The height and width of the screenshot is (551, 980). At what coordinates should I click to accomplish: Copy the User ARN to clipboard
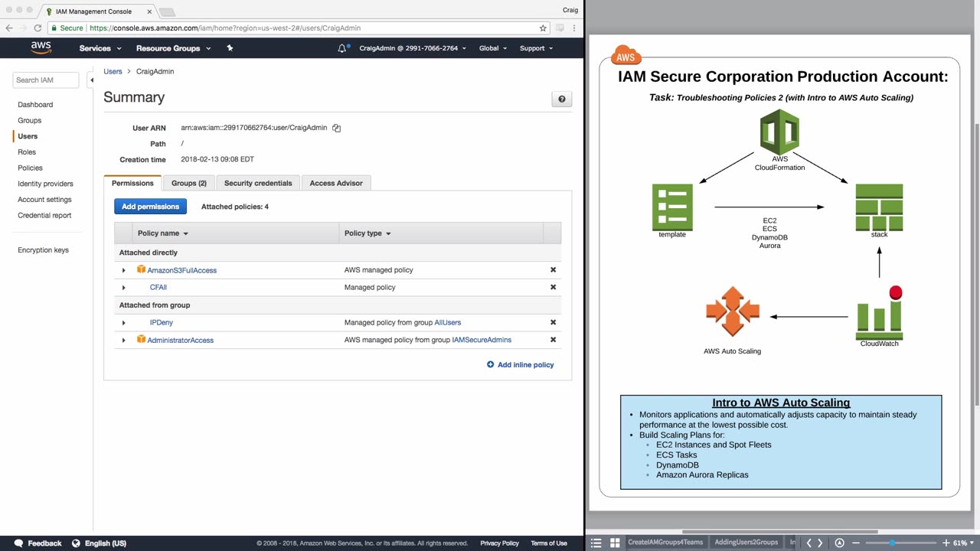336,128
